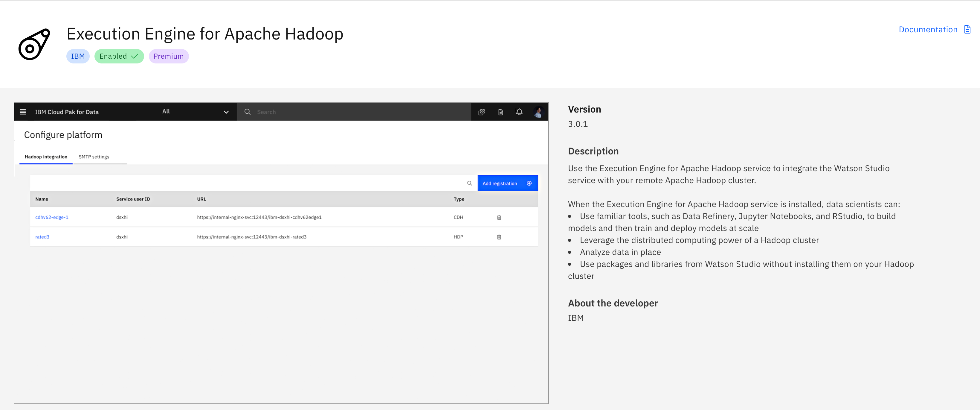The width and height of the screenshot is (980, 410).
Task: Focus the registrations table search field
Action: [254, 183]
